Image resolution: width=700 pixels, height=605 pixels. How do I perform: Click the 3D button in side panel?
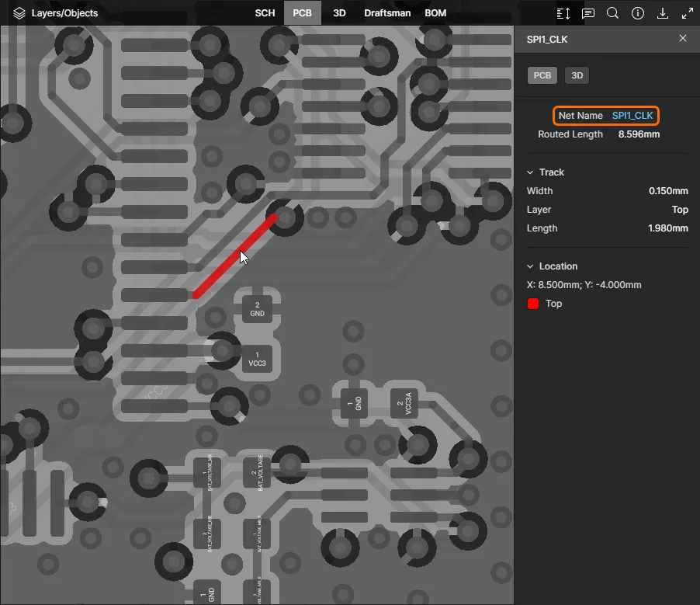point(577,75)
